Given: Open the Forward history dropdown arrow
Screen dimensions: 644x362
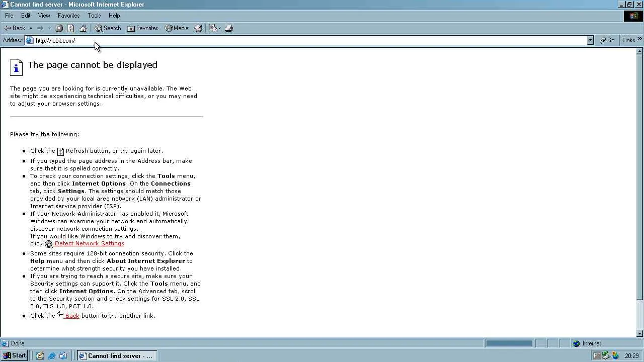Looking at the screenshot, I should (x=49, y=28).
